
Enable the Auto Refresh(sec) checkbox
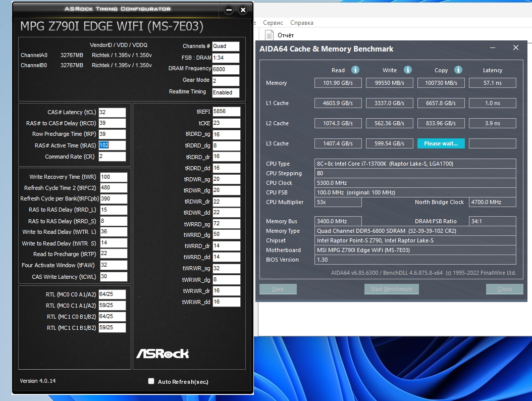coord(151,381)
